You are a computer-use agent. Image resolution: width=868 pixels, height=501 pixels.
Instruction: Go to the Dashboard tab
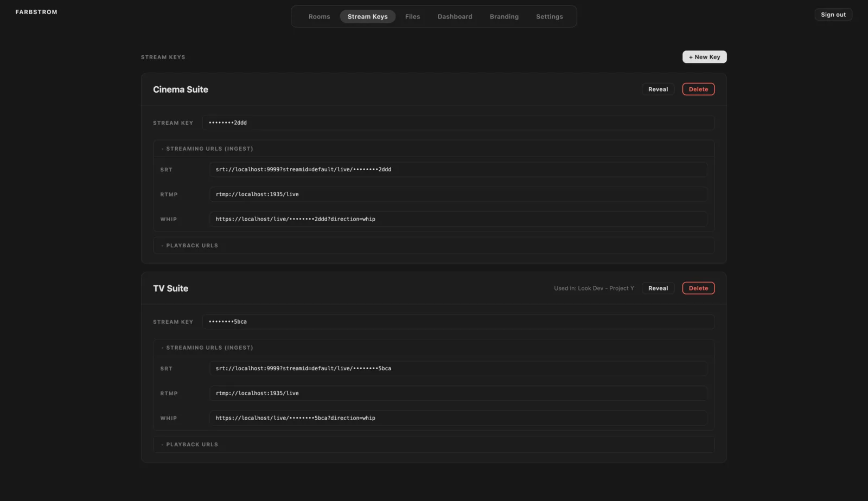click(x=455, y=16)
